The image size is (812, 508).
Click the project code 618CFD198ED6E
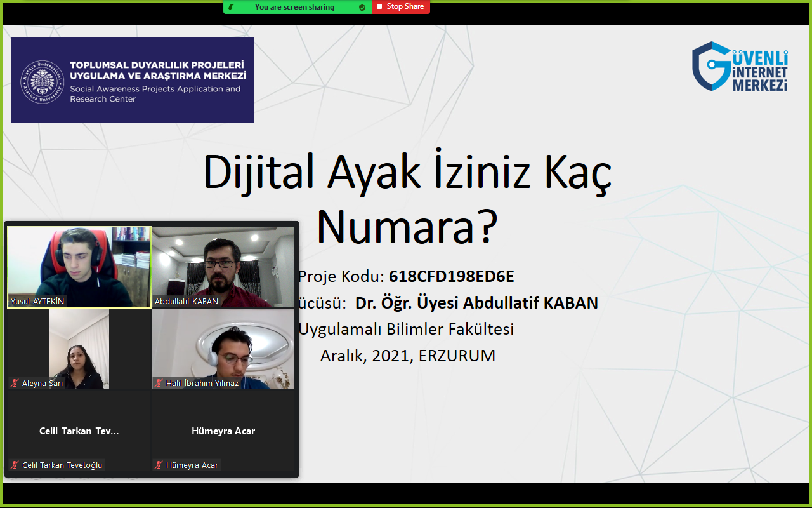coord(451,277)
